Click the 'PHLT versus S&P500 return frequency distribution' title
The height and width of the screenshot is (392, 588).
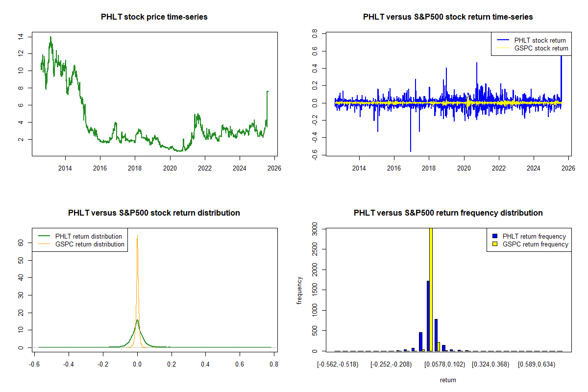[448, 213]
